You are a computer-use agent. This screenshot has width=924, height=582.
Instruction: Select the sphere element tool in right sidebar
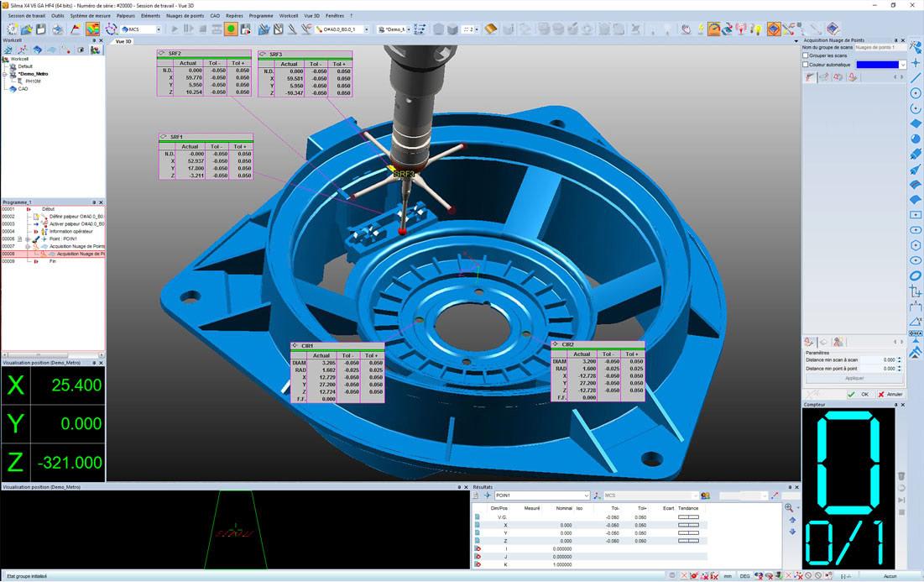pos(915,139)
